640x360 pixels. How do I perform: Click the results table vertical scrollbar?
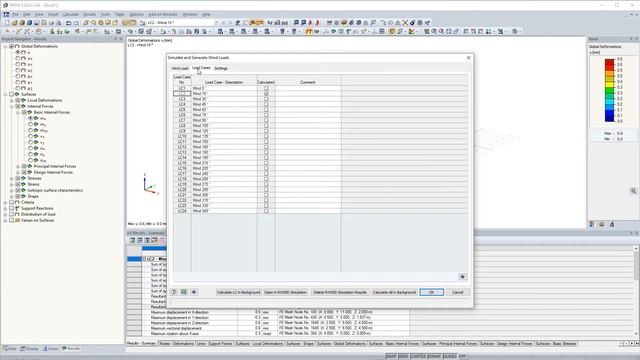[x=636, y=291]
